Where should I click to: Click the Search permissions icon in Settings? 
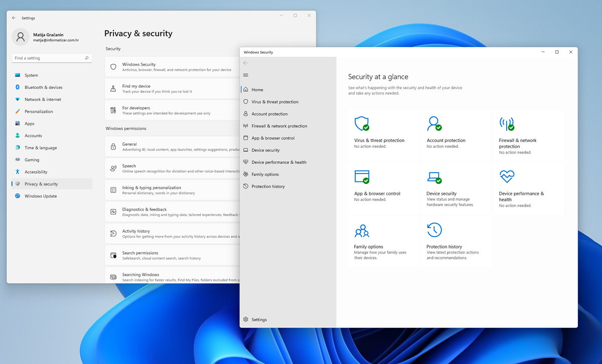113,255
